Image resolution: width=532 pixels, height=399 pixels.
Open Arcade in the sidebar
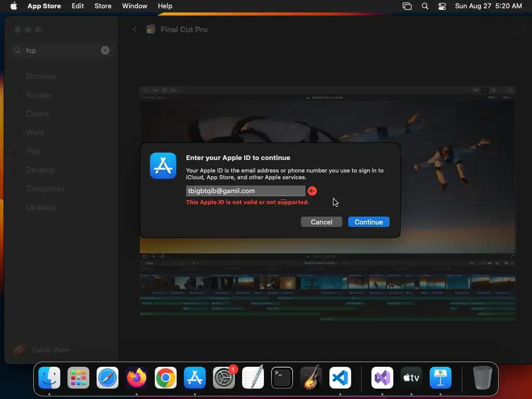click(x=38, y=95)
